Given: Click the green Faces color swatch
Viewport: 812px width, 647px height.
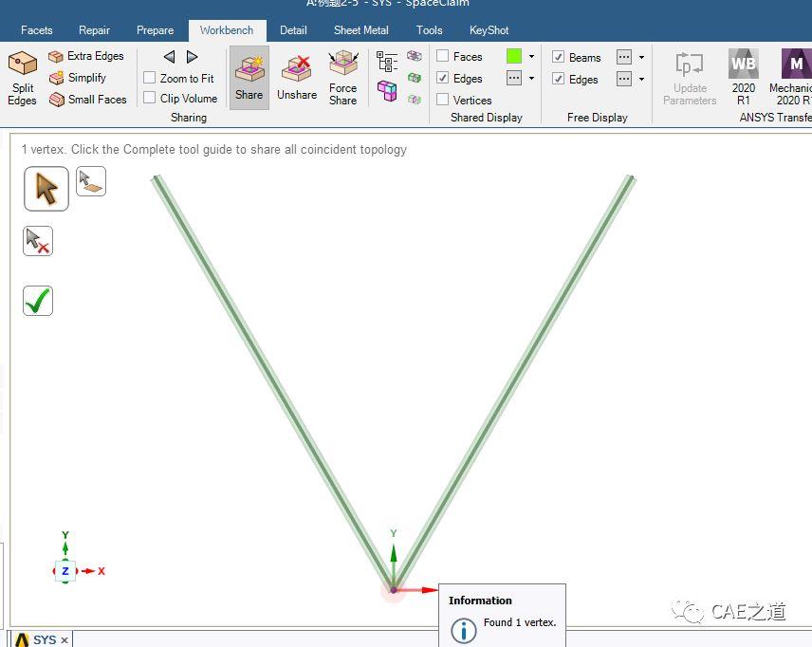Looking at the screenshot, I should pyautogui.click(x=514, y=56).
